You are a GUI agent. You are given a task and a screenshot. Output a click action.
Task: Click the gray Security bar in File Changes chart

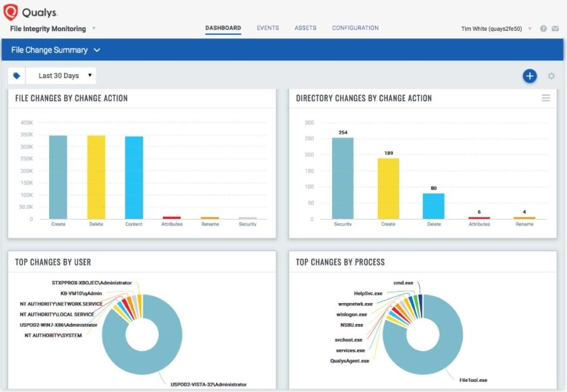pos(248,218)
